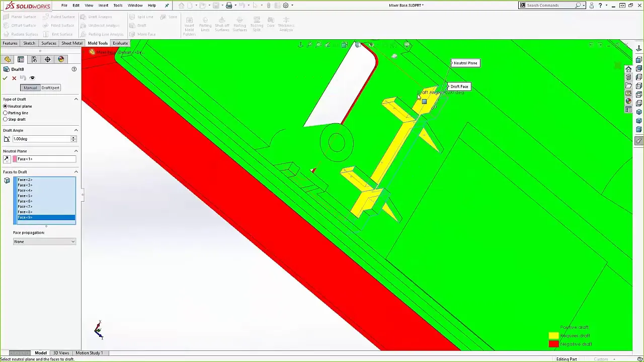Click the pin icon next to Help
The width and height of the screenshot is (644, 362).
point(167,5)
